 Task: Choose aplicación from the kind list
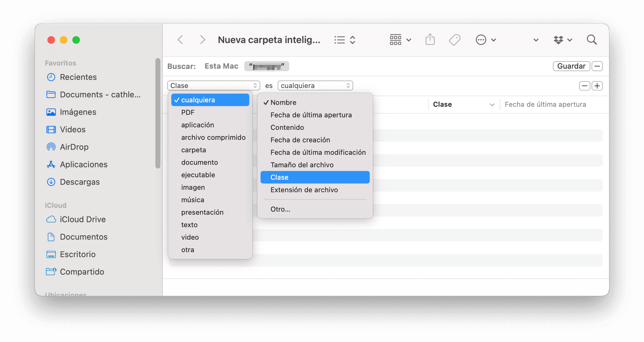[x=210, y=125]
